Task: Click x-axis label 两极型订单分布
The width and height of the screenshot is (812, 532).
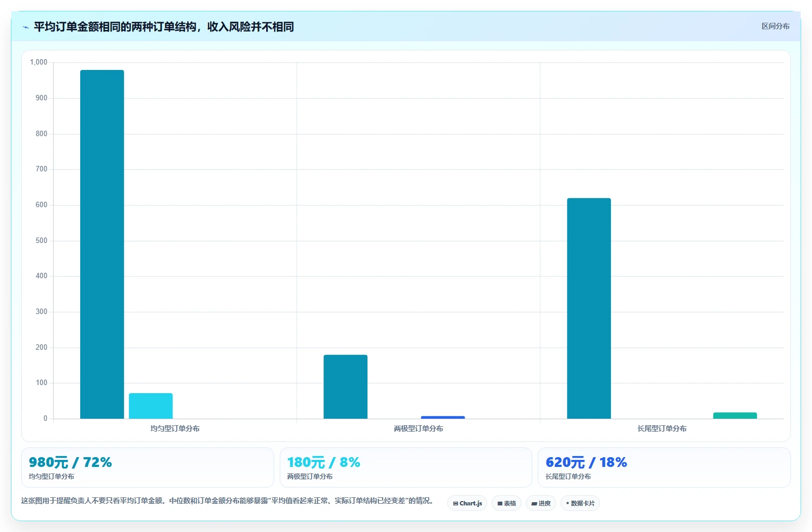Action: point(418,428)
